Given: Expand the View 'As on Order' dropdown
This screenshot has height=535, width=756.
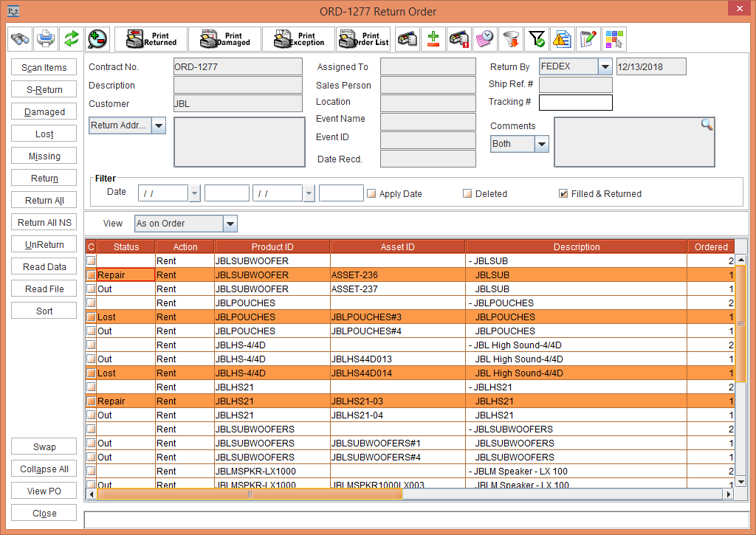Looking at the screenshot, I should (x=230, y=224).
